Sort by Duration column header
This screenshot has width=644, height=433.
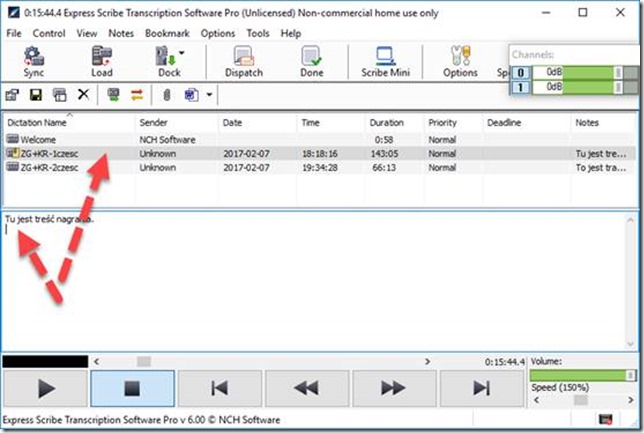coord(394,122)
